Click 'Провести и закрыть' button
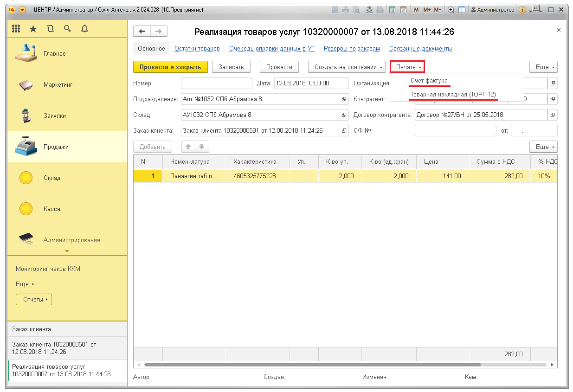Screen dimensions: 573x392 170,67
